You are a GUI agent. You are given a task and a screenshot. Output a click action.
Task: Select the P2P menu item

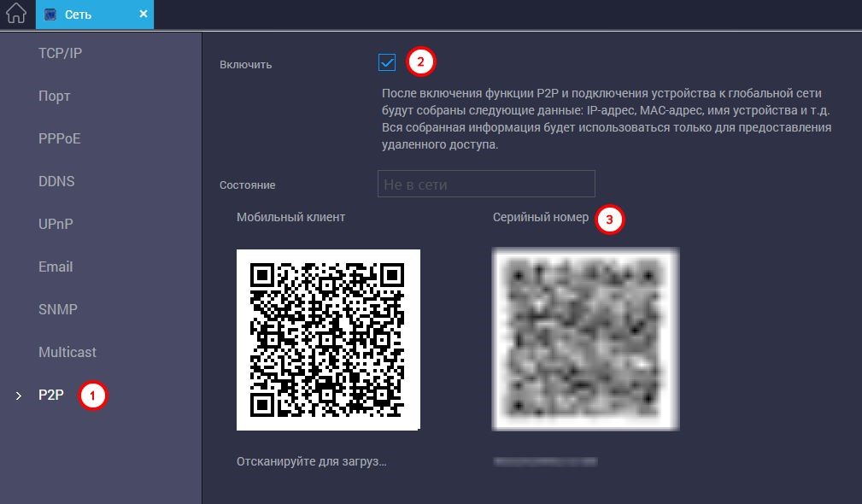(51, 395)
